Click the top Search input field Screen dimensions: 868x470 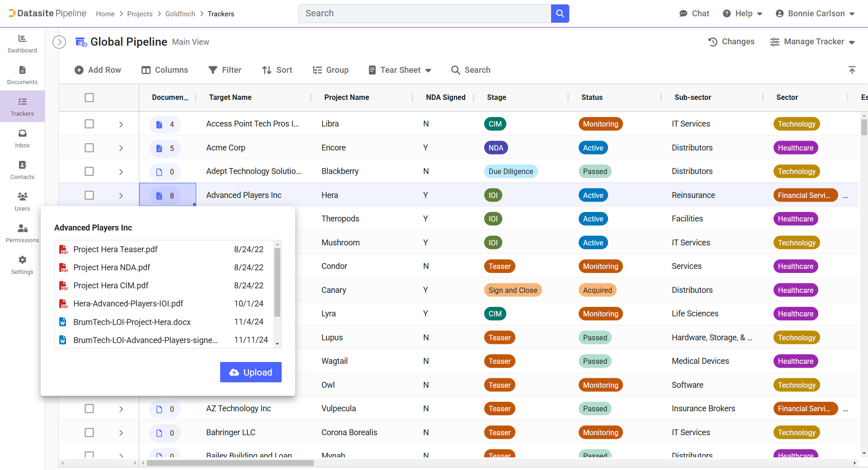click(x=425, y=14)
